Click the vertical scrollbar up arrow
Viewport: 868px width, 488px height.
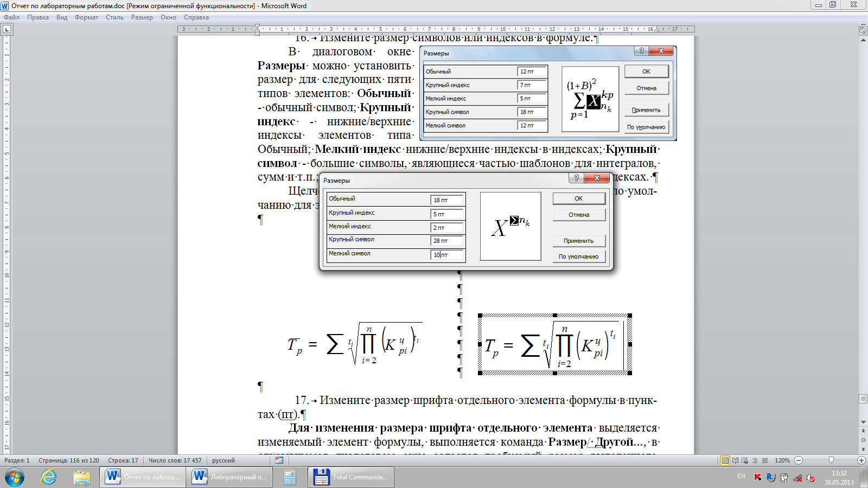point(863,41)
